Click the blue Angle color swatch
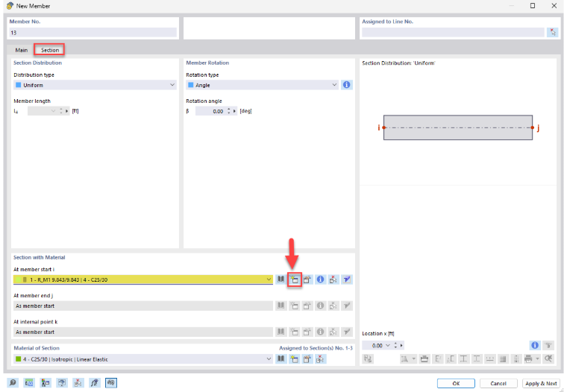Image resolution: width=567 pixels, height=392 pixels. [x=190, y=85]
